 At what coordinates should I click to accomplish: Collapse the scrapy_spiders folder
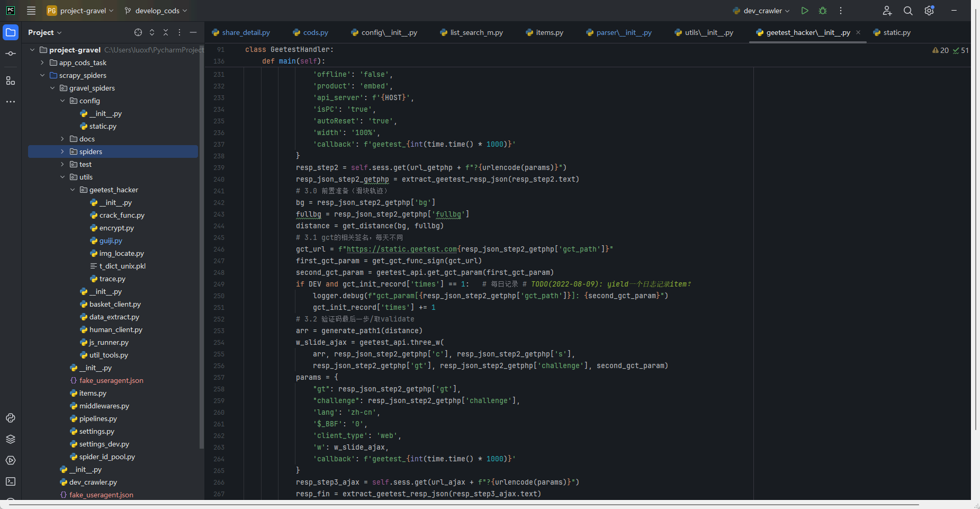(42, 75)
